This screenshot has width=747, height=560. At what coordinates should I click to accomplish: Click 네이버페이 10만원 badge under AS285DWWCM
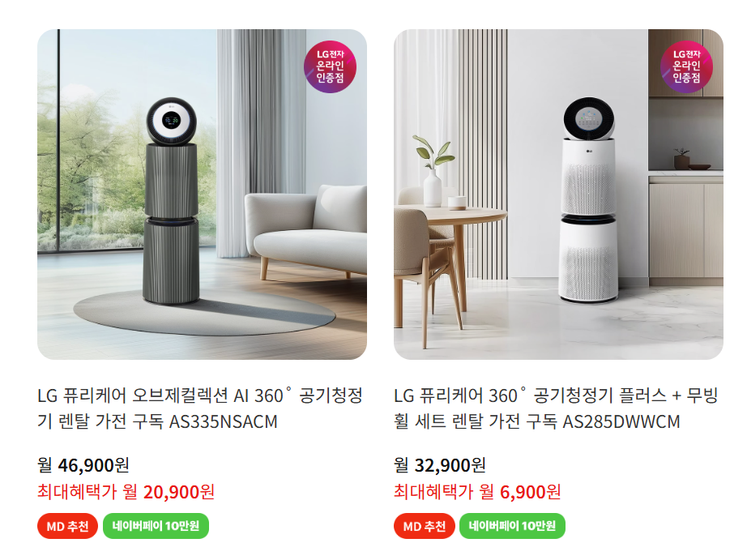tap(512, 526)
